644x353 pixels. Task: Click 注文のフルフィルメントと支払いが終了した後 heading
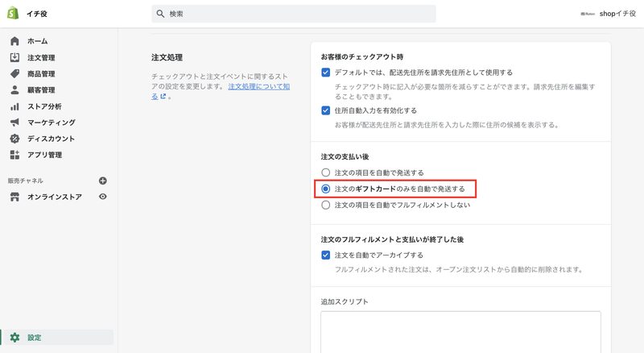[392, 239]
